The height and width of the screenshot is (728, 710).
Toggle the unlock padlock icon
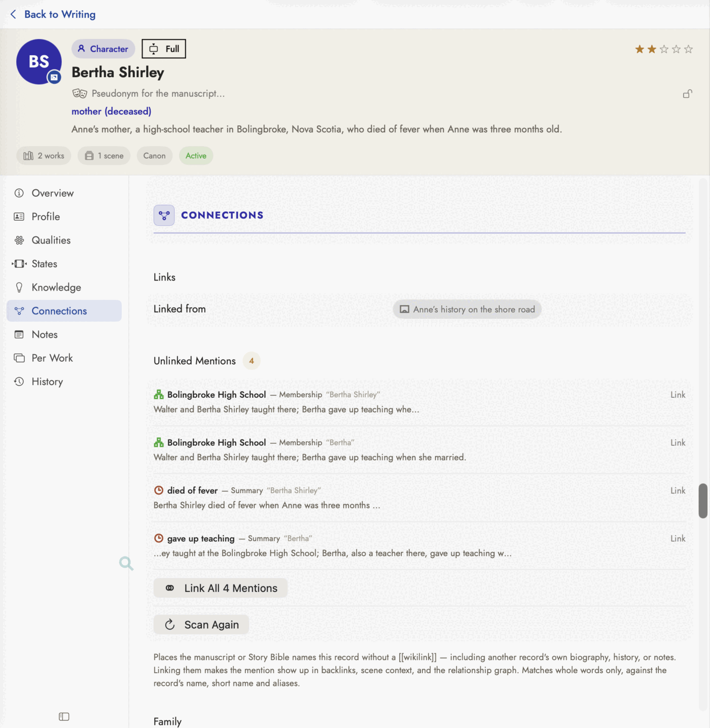tap(687, 94)
